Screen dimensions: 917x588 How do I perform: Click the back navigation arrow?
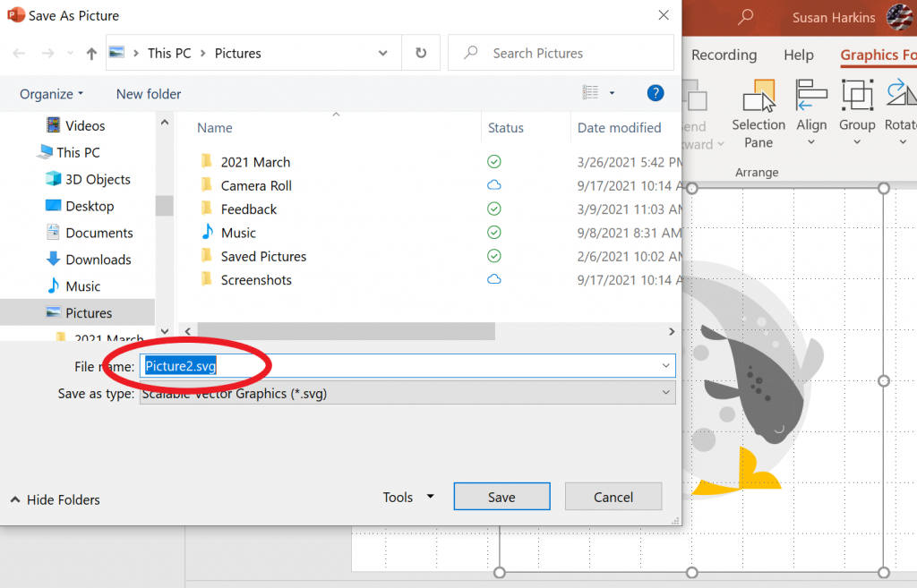[x=18, y=53]
